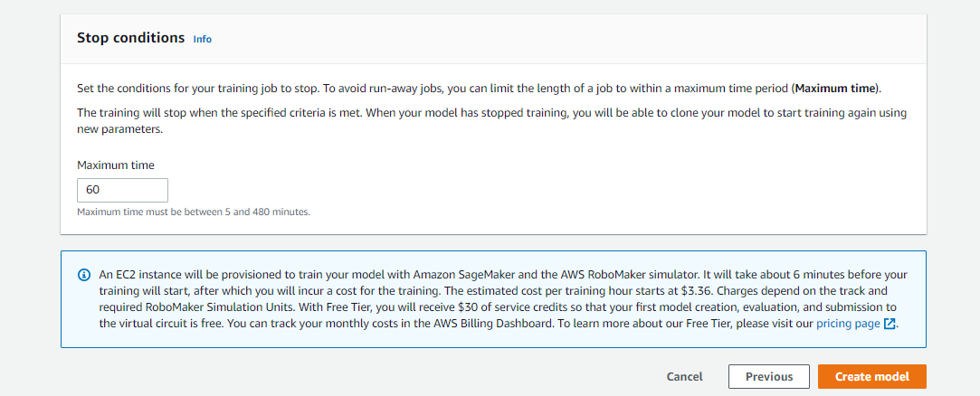Go back with the Previous button
Screen dimensions: 980x396
coord(768,376)
